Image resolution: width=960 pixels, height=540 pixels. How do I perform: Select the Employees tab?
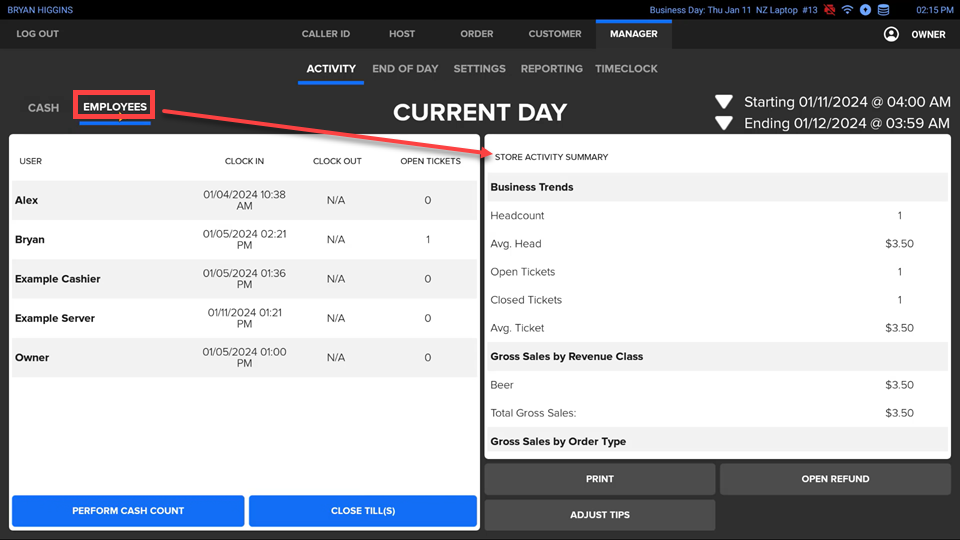115,107
